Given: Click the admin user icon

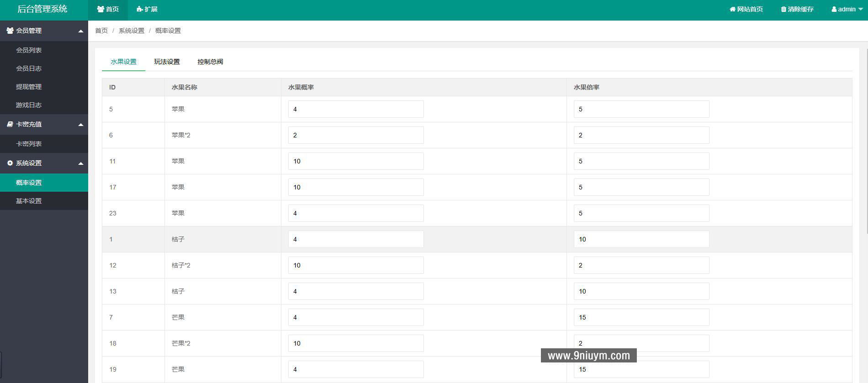Looking at the screenshot, I should 834,9.
